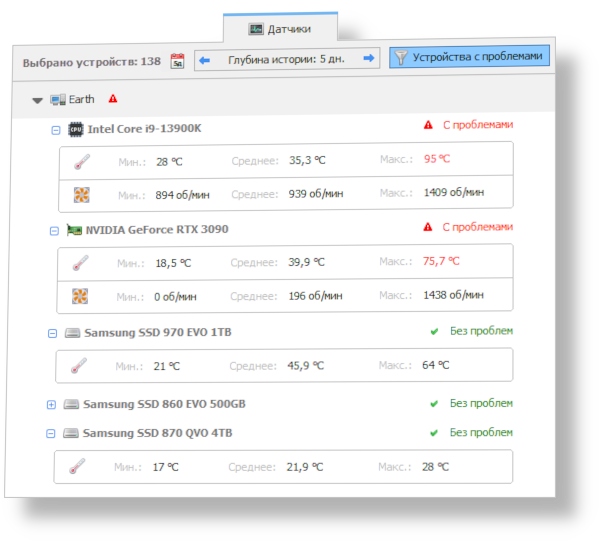This screenshot has height=545, width=600.
Task: Click Samsung SSD 970 EVO drive icon
Action: [x=72, y=333]
